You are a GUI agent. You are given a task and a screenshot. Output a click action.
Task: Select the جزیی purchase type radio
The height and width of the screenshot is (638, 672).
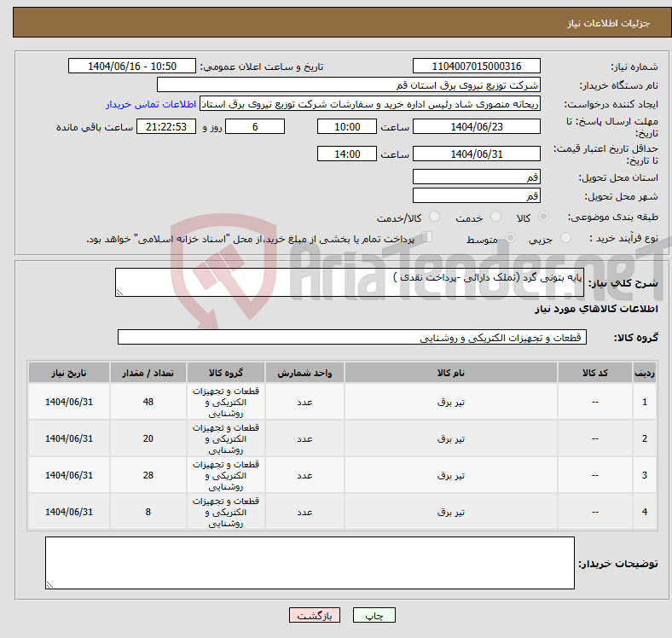(x=565, y=237)
